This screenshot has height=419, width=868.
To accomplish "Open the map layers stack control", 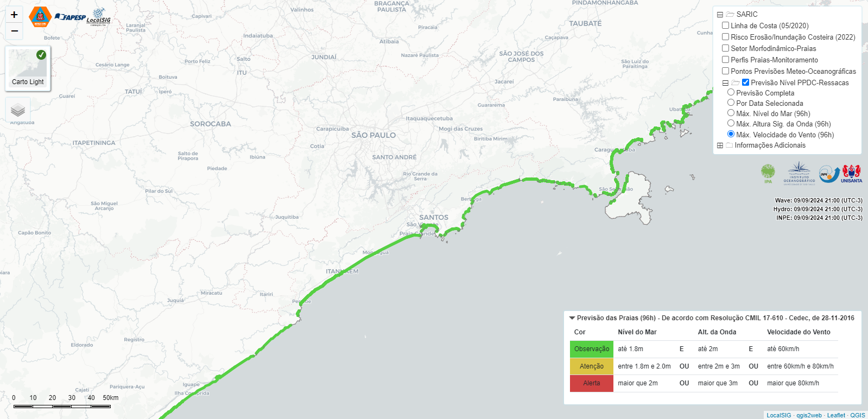I will [18, 110].
